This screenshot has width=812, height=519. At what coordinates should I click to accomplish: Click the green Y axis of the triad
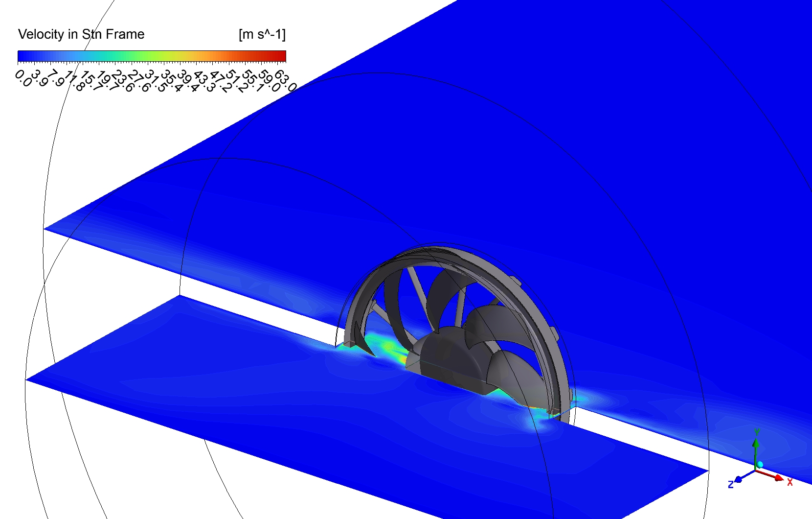756,453
